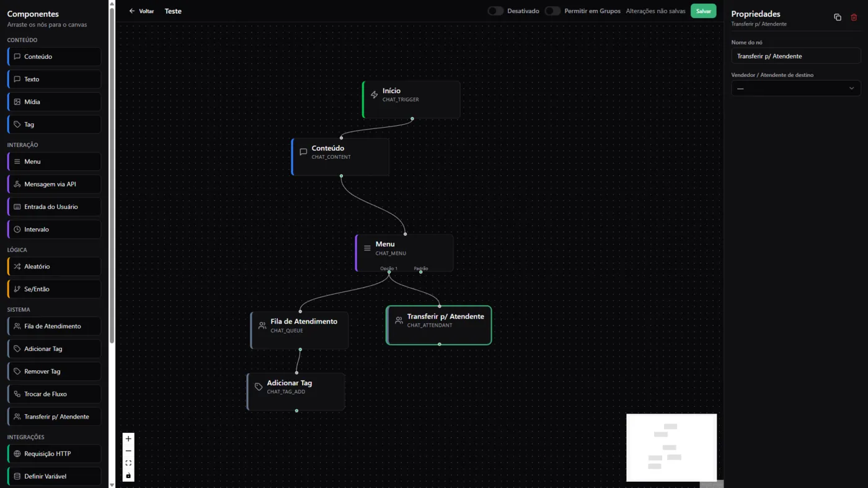Click the Tag component under Conteúdo

pos(55,125)
